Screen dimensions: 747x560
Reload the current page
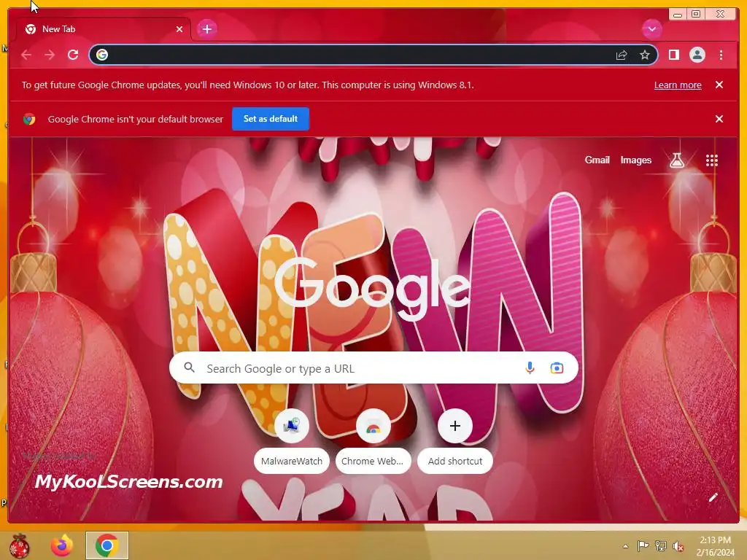[73, 55]
